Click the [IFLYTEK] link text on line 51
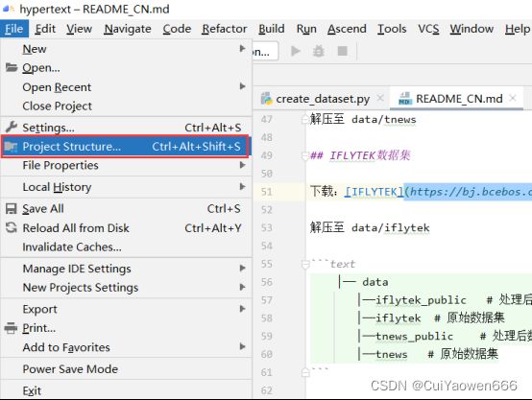 [375, 192]
